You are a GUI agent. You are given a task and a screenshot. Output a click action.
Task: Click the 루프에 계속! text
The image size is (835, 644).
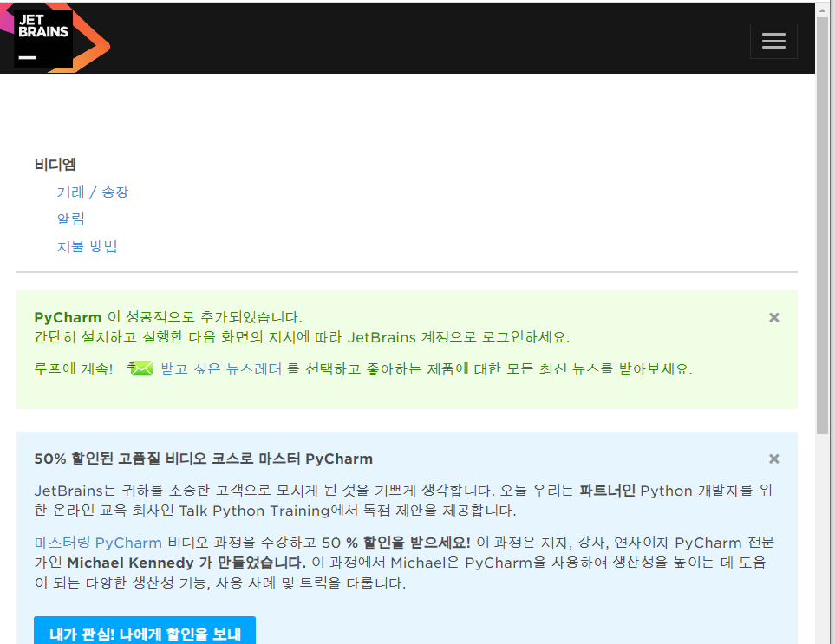click(74, 369)
